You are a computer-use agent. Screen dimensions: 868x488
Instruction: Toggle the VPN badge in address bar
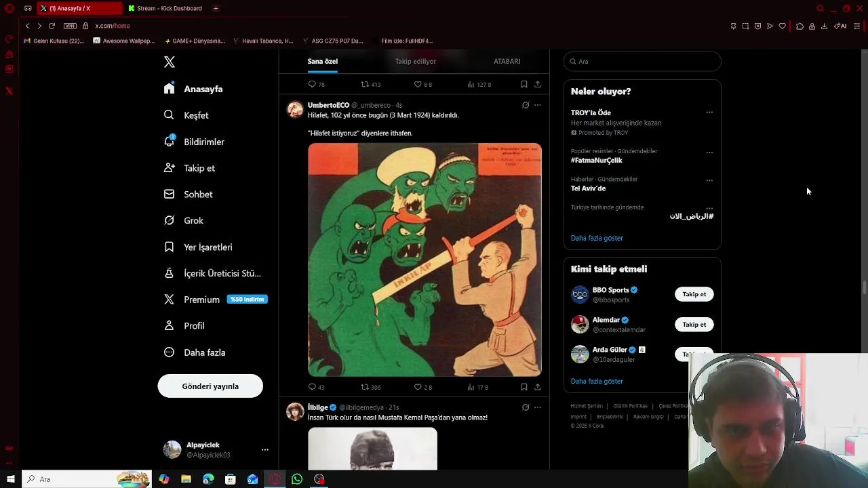[70, 26]
